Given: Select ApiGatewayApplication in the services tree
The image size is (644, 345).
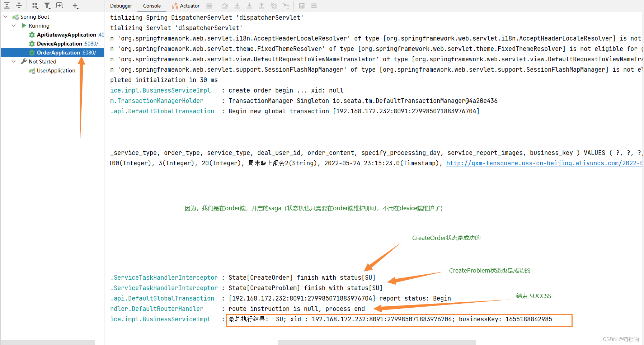Looking at the screenshot, I should [66, 34].
